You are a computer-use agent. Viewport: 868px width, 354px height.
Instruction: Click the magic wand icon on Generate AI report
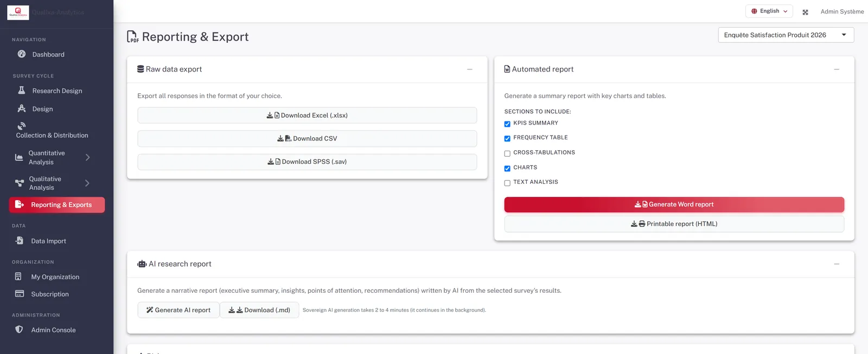150,310
